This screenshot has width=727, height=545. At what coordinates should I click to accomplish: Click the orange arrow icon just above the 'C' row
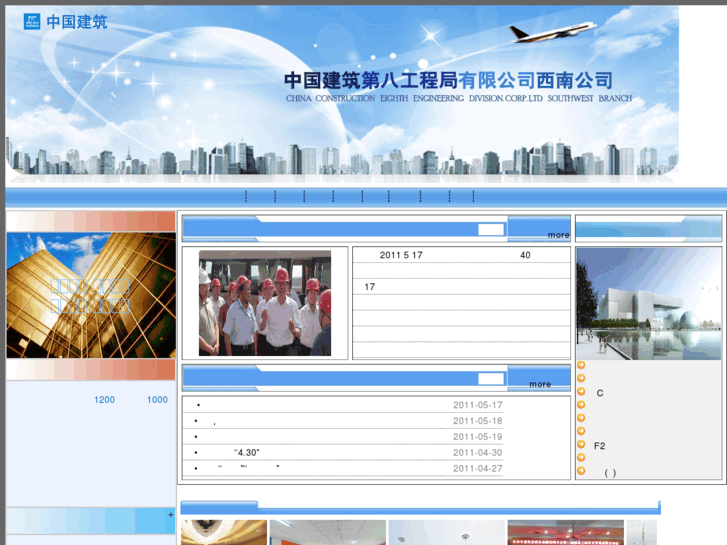pyautogui.click(x=581, y=378)
